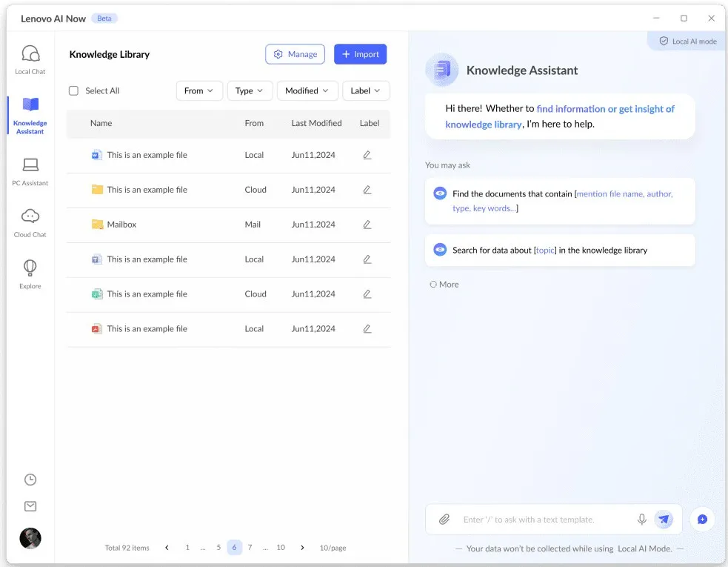Start voice input with the microphone icon

pyautogui.click(x=641, y=519)
